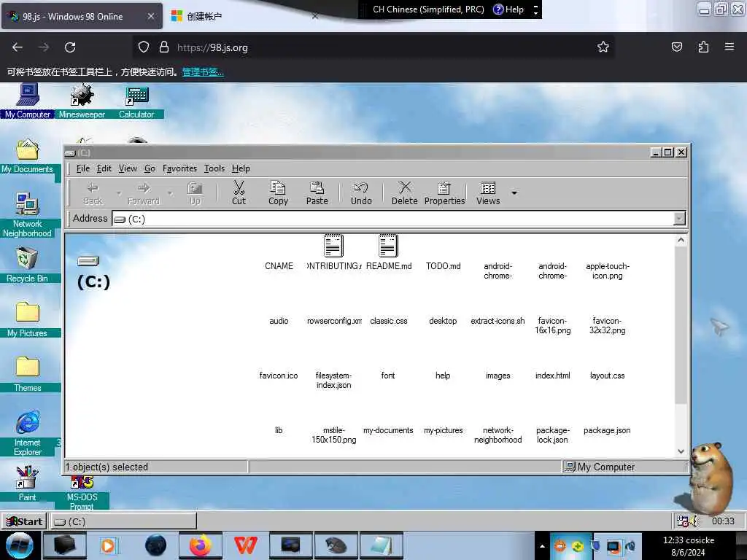Switch to the 98.js Windows 98 Online tab

pyautogui.click(x=81, y=17)
